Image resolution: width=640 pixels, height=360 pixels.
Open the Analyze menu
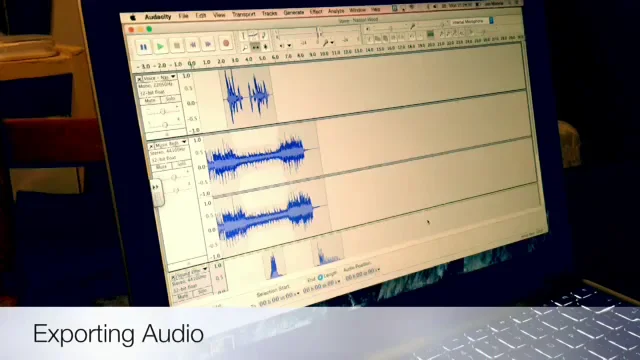(x=336, y=11)
